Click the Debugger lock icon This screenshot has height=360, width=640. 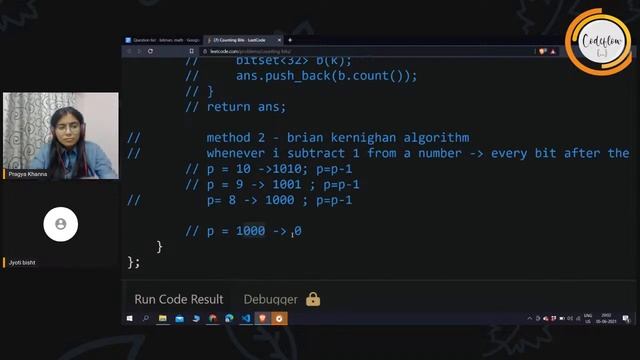point(313,299)
